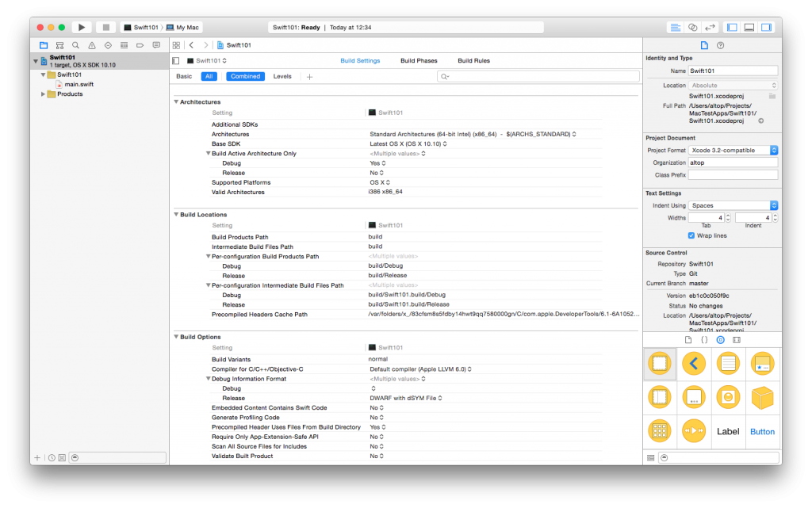This screenshot has height=508, width=812.
Task: Choose the project file location folder icon
Action: click(x=772, y=96)
